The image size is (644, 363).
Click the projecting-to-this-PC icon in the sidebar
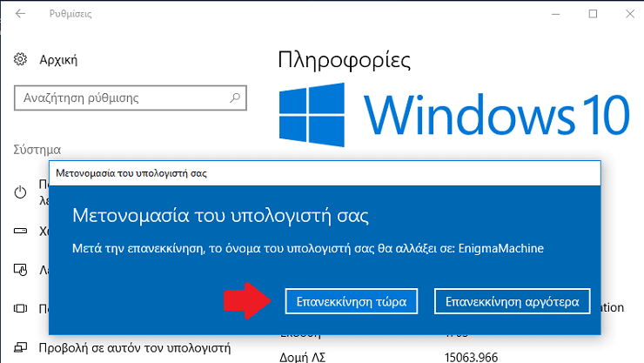tap(20, 348)
